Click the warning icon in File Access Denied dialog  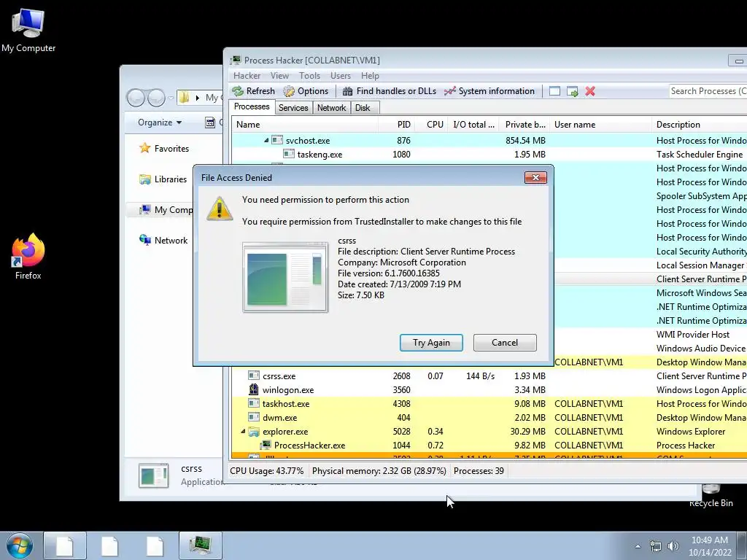[x=219, y=209]
